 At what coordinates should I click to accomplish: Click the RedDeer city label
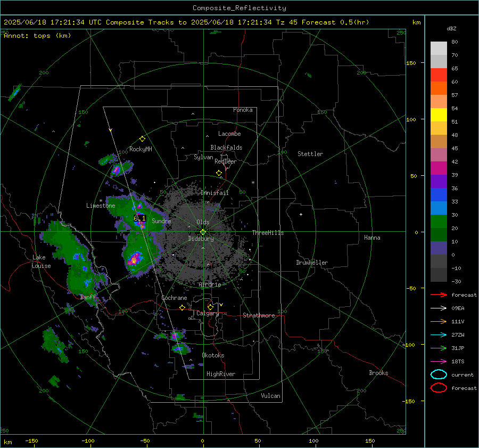(226, 161)
